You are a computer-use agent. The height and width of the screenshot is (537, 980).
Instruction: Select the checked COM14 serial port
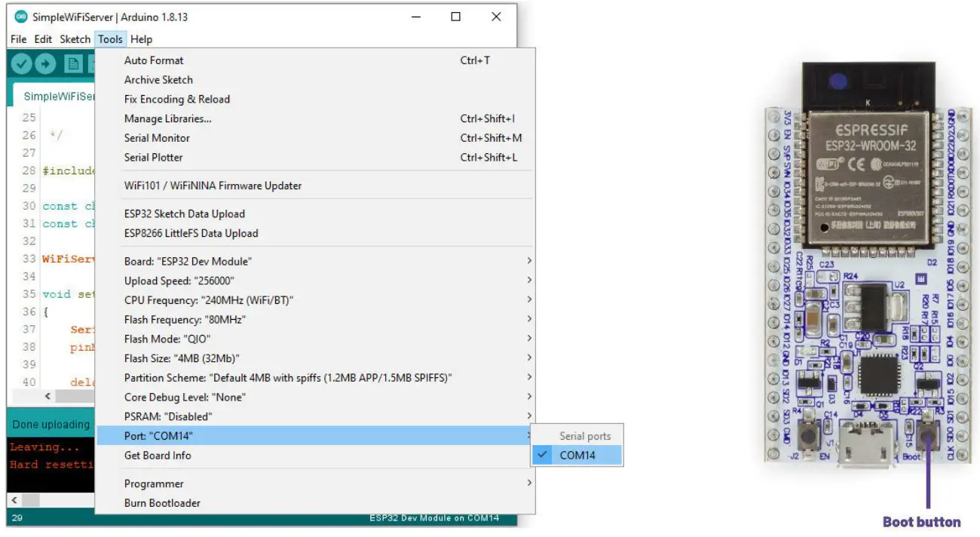point(577,455)
